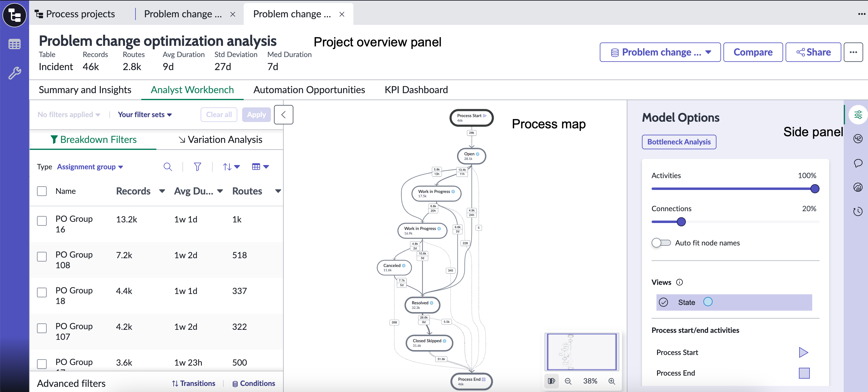
Task: Select the Resolved node in process map
Action: 422,305
